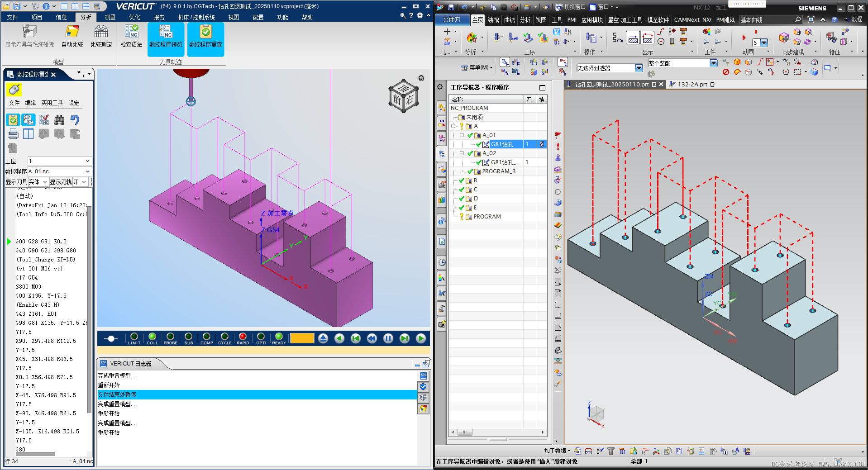The image size is (868, 470).
Task: Switch to the 装配 tab in NX ribbon
Action: tap(493, 20)
